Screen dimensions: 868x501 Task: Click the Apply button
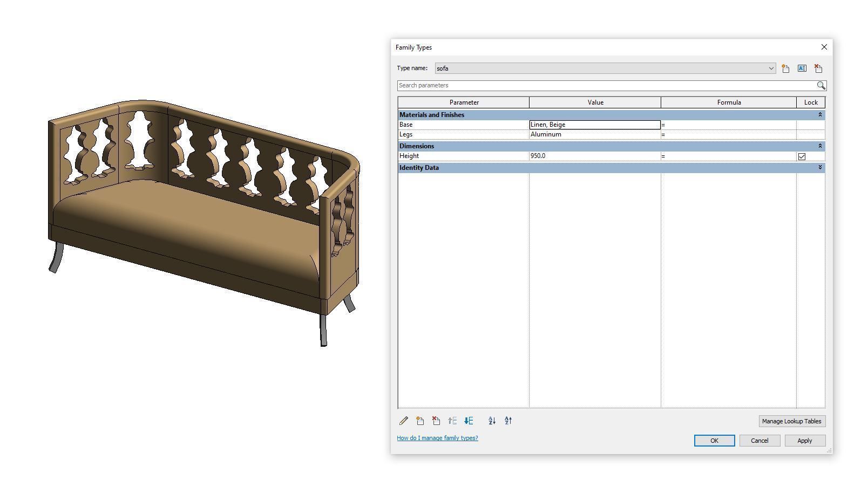[805, 440]
